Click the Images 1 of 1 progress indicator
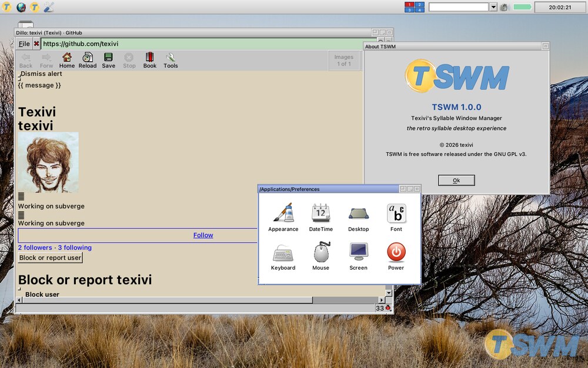 [x=344, y=61]
